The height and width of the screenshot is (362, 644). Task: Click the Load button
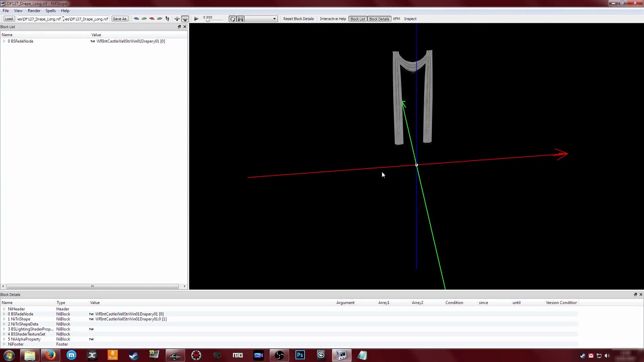pyautogui.click(x=9, y=19)
